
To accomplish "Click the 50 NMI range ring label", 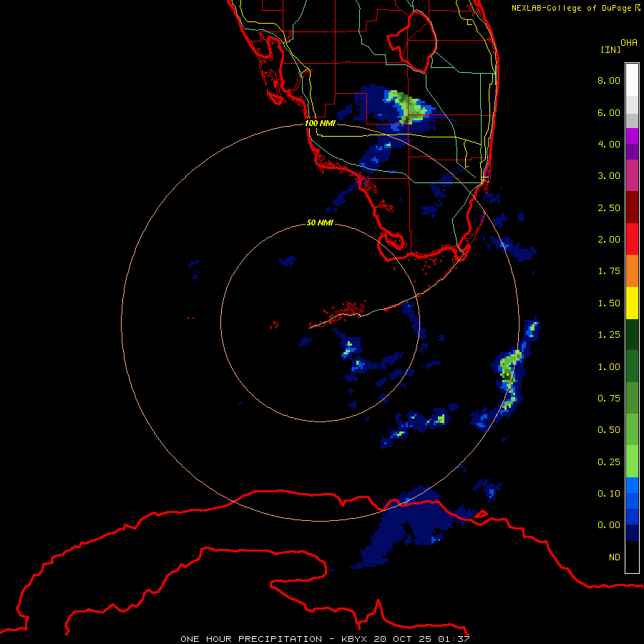I will coord(320,223).
